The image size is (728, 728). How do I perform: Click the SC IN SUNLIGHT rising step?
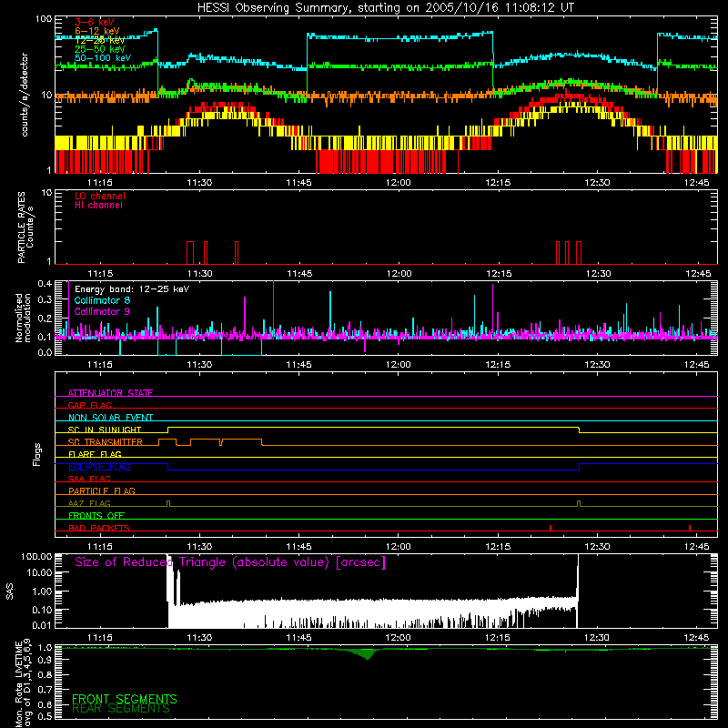pyautogui.click(x=167, y=430)
